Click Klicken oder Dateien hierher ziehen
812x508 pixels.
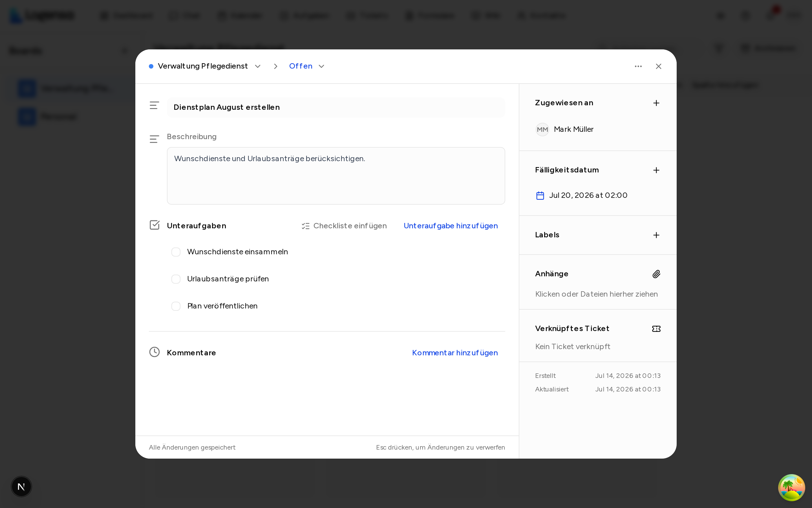pos(596,294)
